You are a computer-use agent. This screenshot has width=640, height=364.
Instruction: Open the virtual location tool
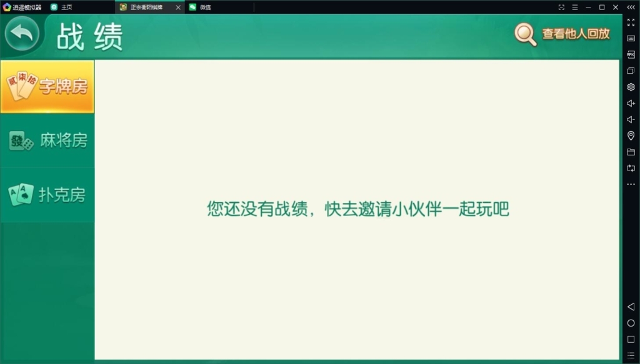631,135
